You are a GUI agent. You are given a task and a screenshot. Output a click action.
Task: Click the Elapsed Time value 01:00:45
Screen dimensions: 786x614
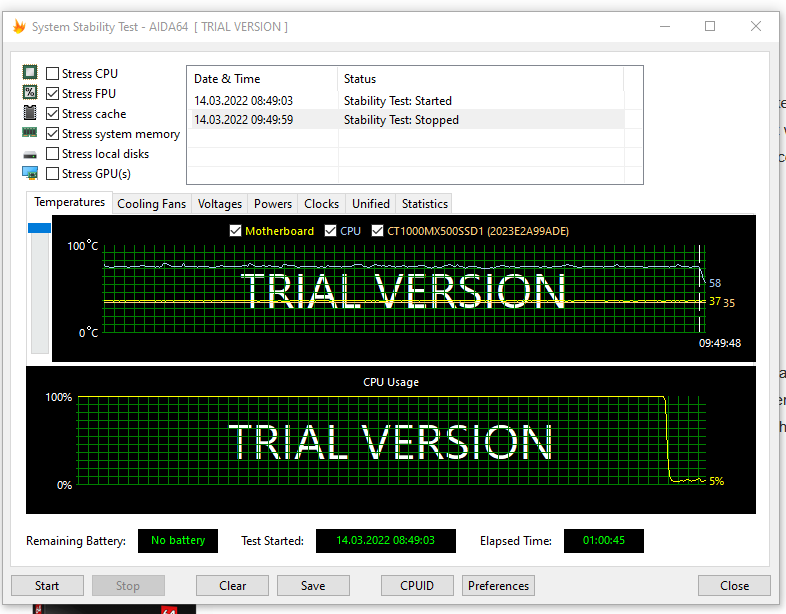click(x=604, y=540)
